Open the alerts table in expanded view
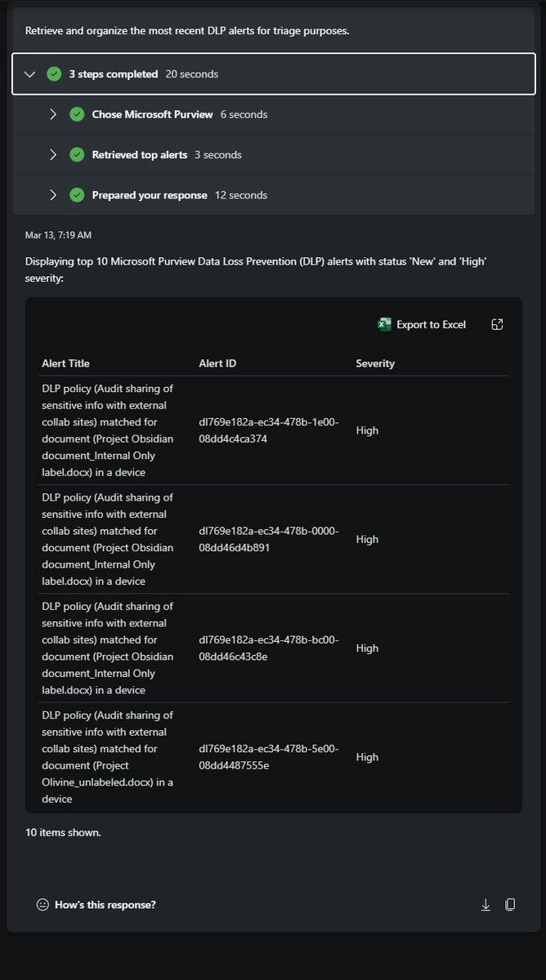 (497, 324)
